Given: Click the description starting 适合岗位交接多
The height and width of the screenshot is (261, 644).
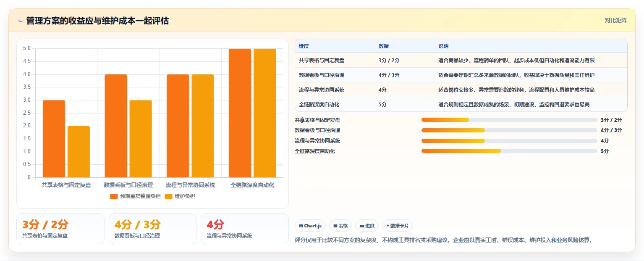Looking at the screenshot, I should click(516, 90).
